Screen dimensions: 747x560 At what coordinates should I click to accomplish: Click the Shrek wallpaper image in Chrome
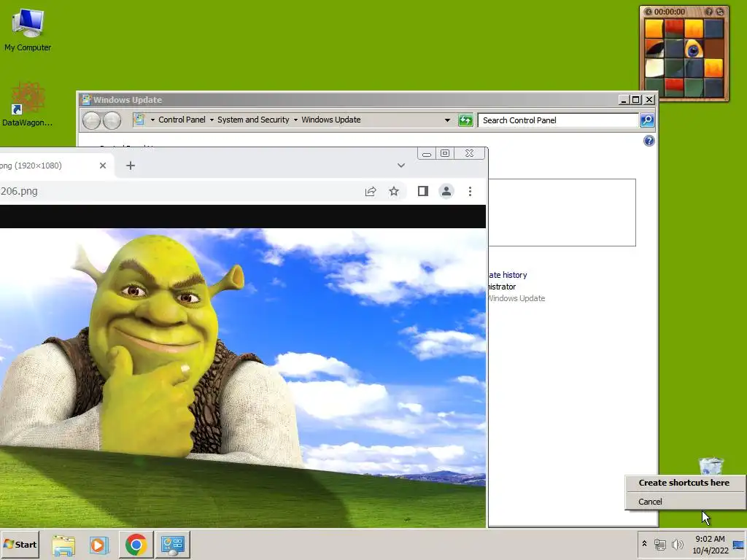242,378
